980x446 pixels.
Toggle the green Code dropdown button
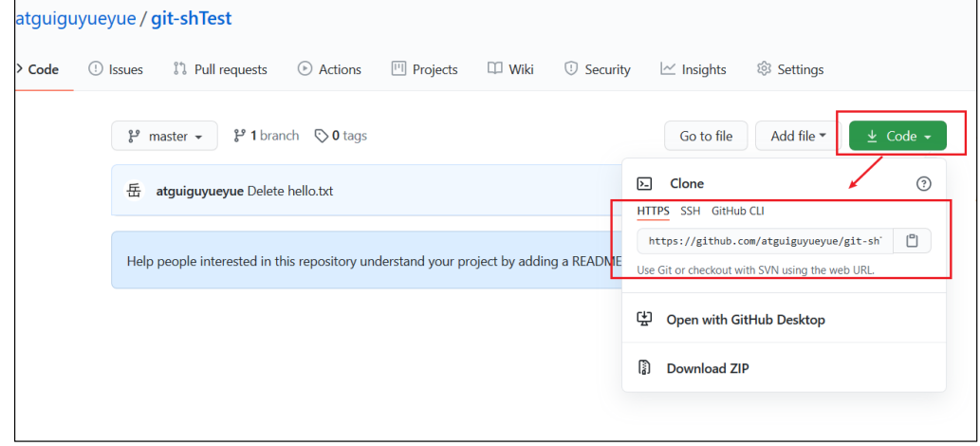pyautogui.click(x=897, y=137)
